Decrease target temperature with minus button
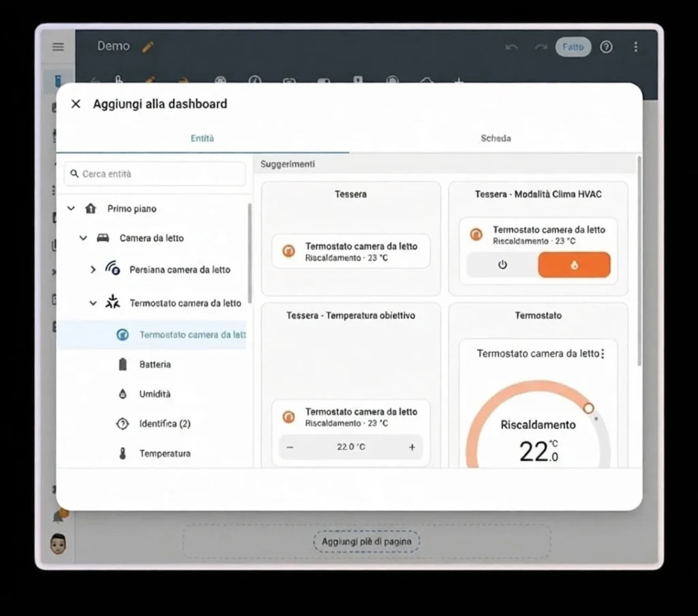The height and width of the screenshot is (616, 698). [290, 447]
